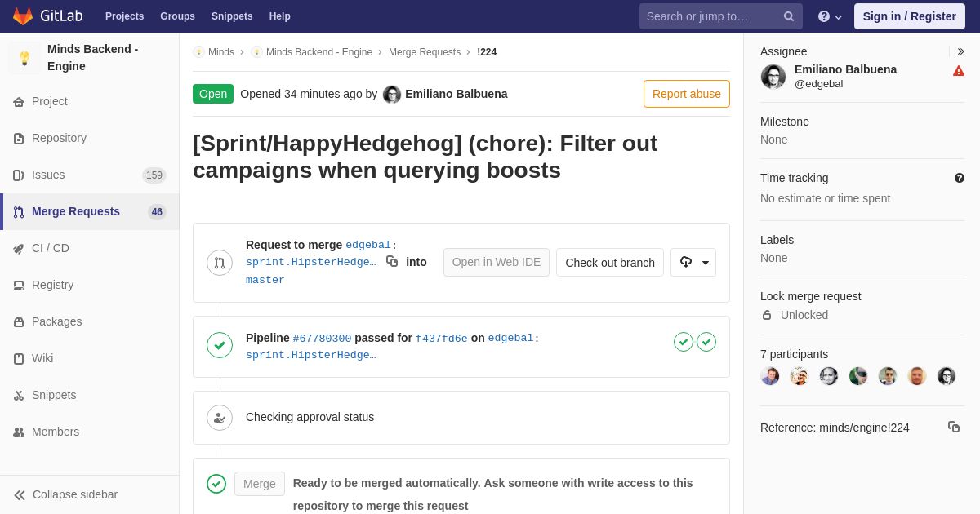This screenshot has width=980, height=514.
Task: Click the Registry disk icon in sidebar
Action: click(19, 286)
